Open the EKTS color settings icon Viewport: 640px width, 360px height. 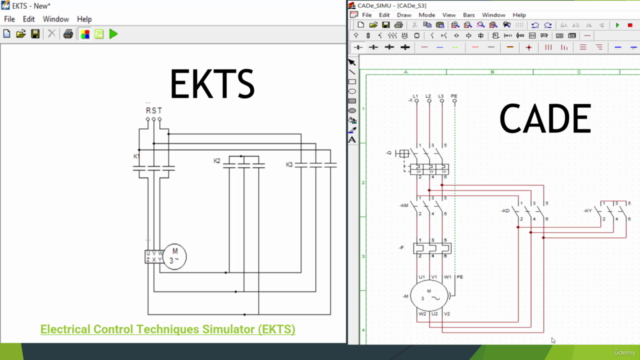pos(85,34)
